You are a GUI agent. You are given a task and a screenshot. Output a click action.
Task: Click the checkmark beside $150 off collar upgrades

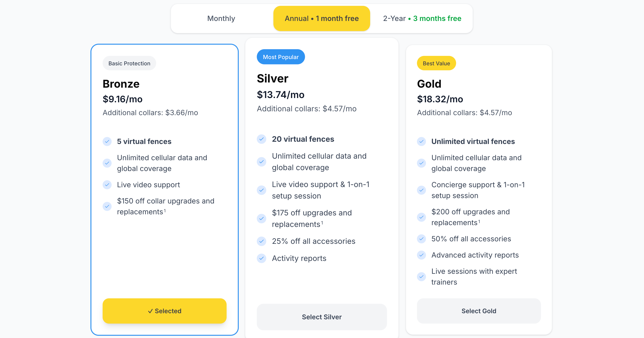click(107, 206)
